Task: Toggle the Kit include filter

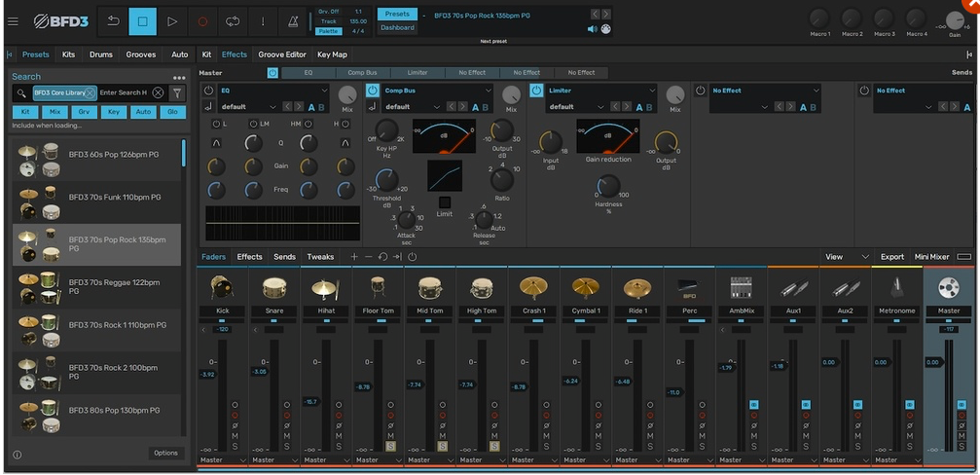Action: (x=25, y=113)
